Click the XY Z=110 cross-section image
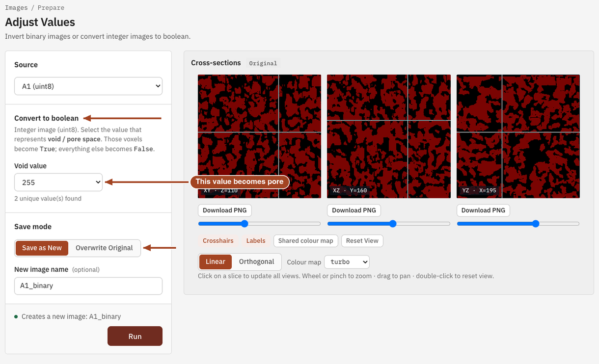 pyautogui.click(x=259, y=136)
